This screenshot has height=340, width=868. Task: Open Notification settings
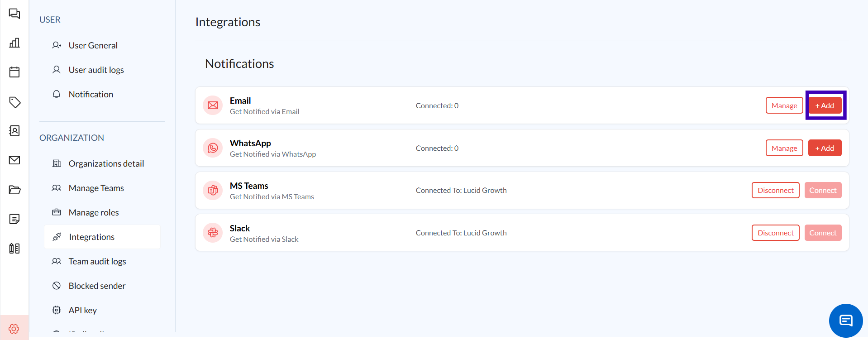[91, 94]
